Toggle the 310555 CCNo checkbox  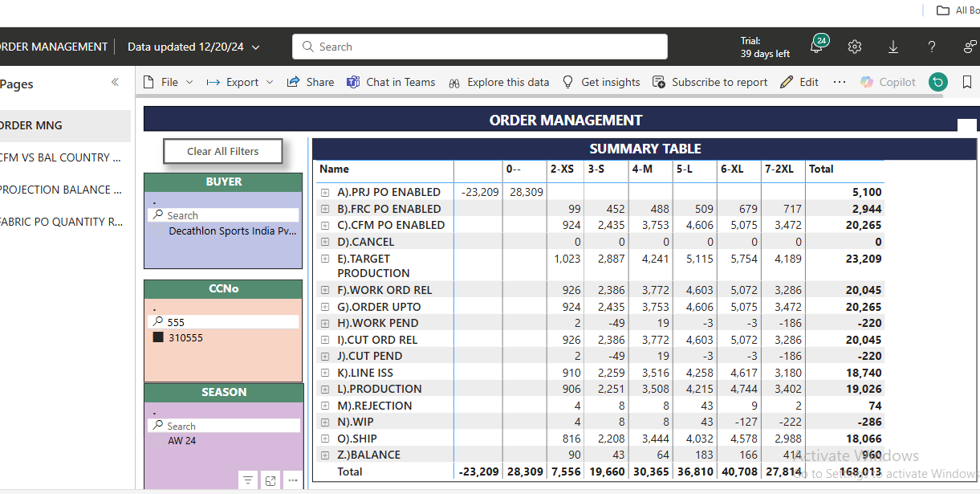158,338
